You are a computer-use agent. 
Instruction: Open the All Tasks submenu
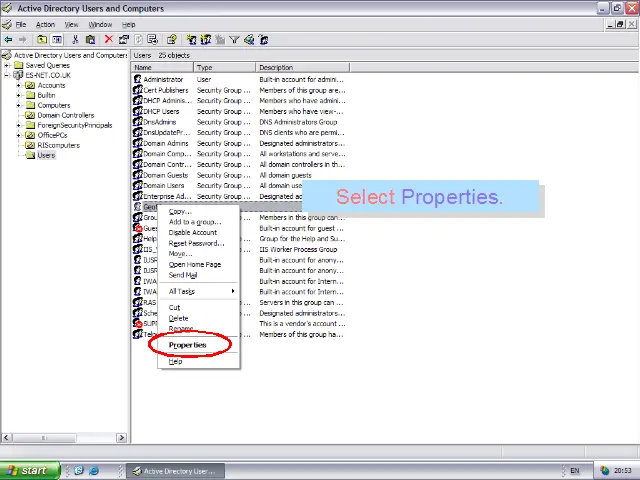(198, 291)
